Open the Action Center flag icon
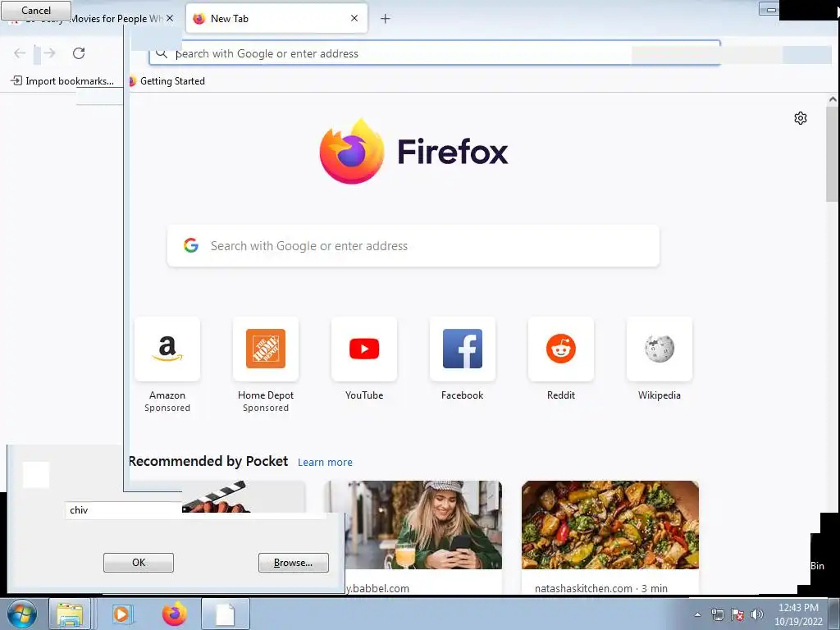The height and width of the screenshot is (630, 840). [737, 614]
